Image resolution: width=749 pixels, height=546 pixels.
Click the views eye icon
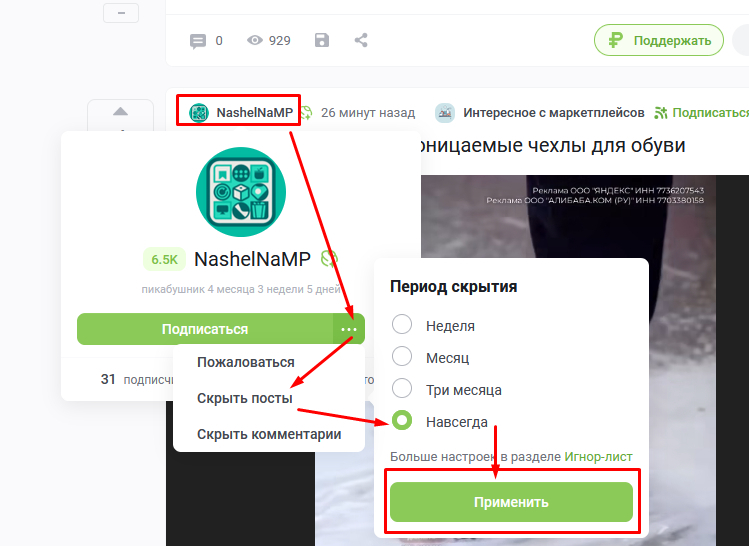click(255, 40)
